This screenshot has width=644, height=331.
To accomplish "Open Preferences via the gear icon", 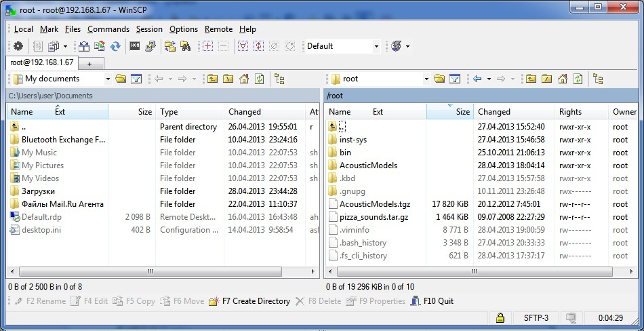I will tap(18, 46).
